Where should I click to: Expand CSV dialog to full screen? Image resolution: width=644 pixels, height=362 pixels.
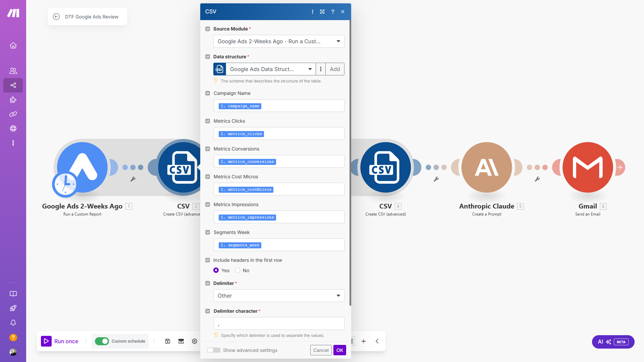click(x=322, y=12)
